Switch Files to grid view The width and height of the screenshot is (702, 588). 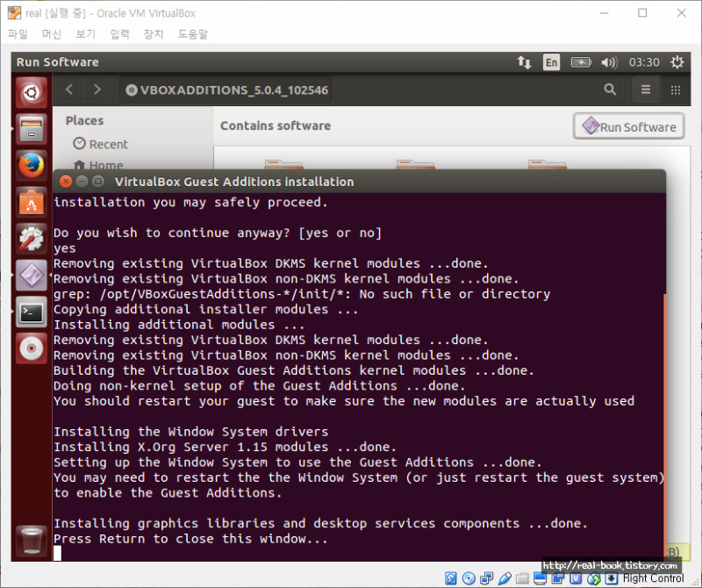676,90
